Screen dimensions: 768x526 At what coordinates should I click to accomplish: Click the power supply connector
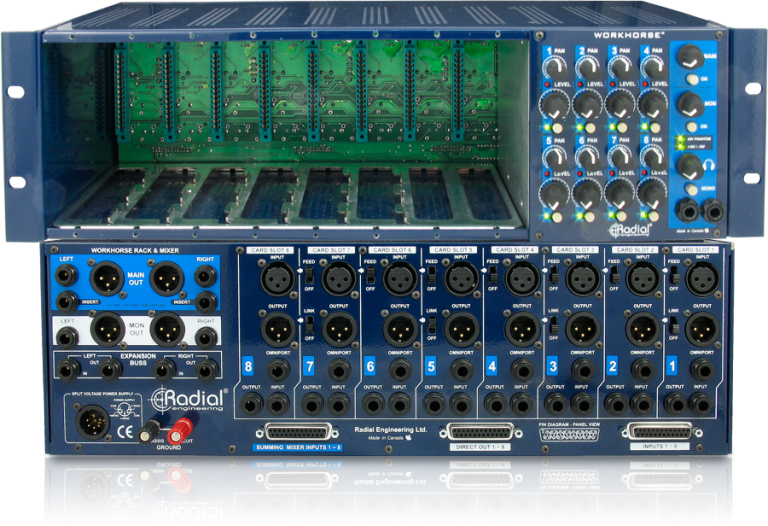point(89,426)
